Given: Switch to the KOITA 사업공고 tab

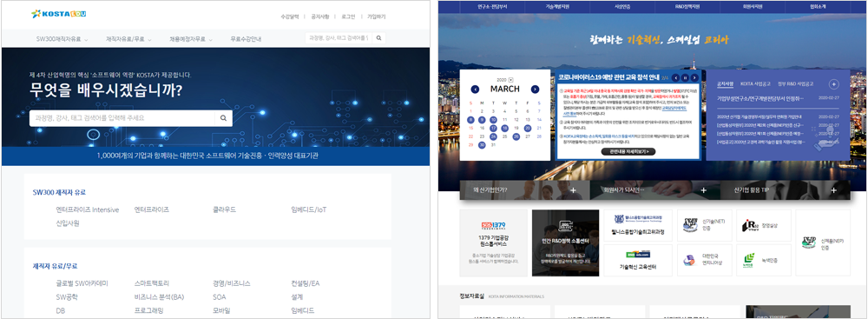Looking at the screenshot, I should pyautogui.click(x=755, y=83).
